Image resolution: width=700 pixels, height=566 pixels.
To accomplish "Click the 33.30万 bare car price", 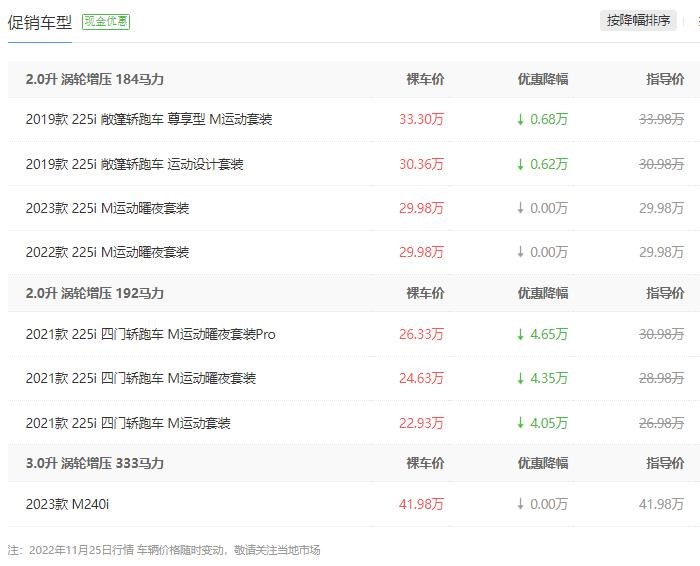I will coord(421,120).
